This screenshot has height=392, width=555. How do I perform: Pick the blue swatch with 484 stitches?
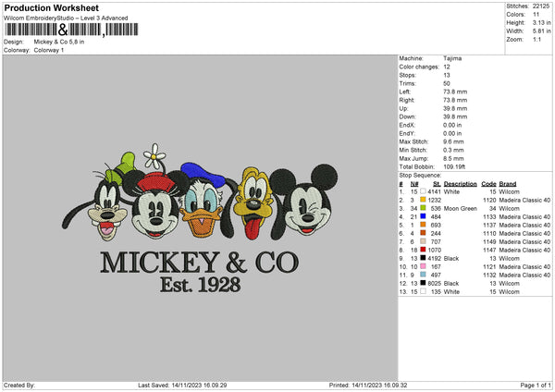tap(423, 216)
